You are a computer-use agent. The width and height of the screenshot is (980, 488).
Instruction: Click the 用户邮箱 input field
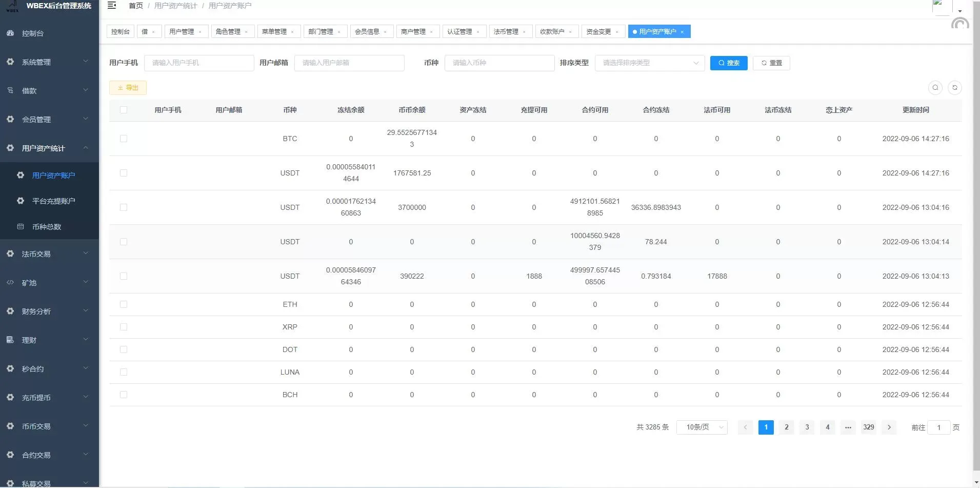349,63
